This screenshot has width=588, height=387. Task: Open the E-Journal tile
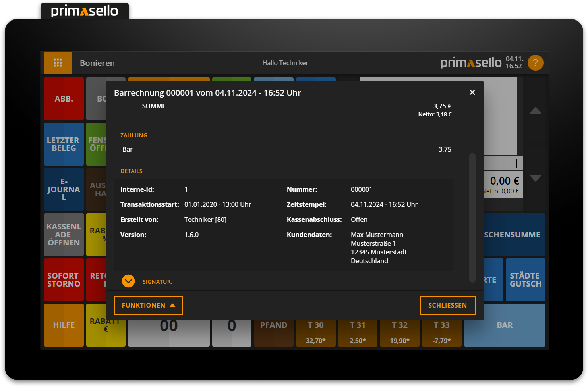(x=64, y=189)
